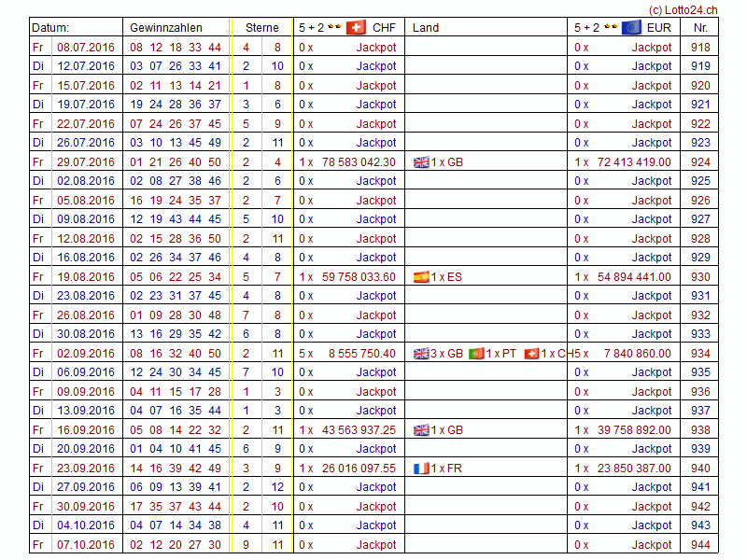
Task: Click the British flag in the 16.09.2016 row
Action: [421, 430]
